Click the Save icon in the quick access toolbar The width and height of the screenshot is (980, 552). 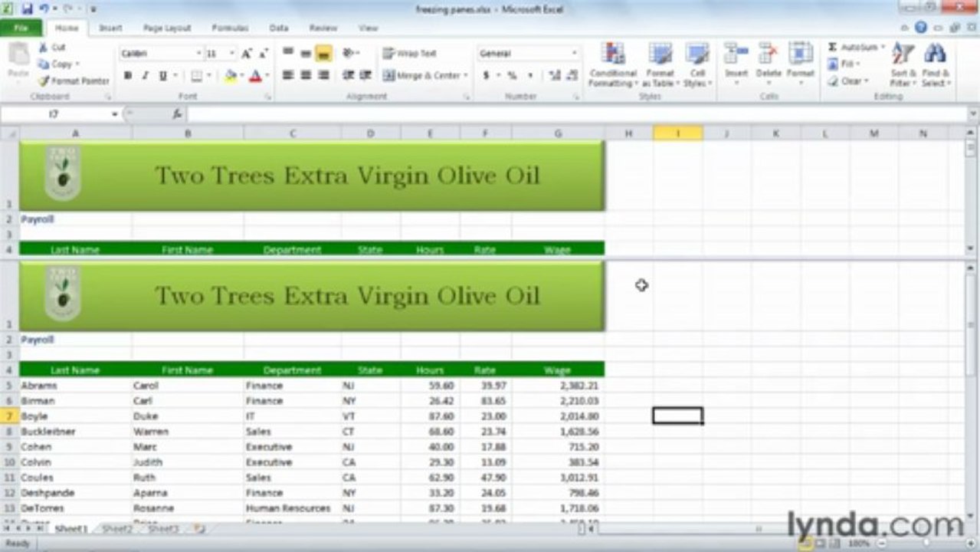[28, 9]
